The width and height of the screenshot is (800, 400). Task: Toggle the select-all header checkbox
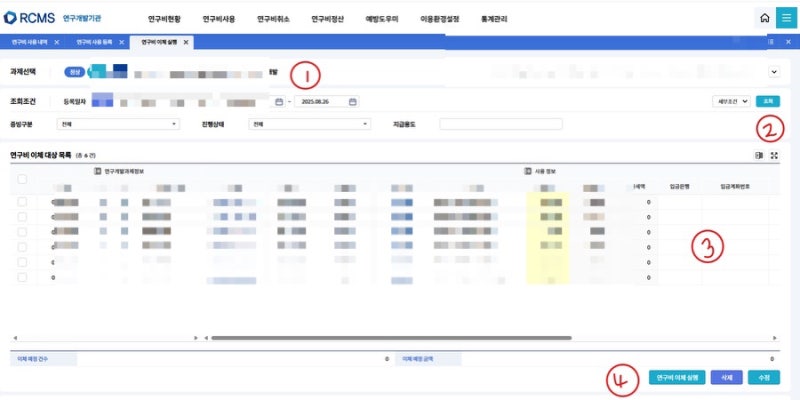pyautogui.click(x=22, y=179)
